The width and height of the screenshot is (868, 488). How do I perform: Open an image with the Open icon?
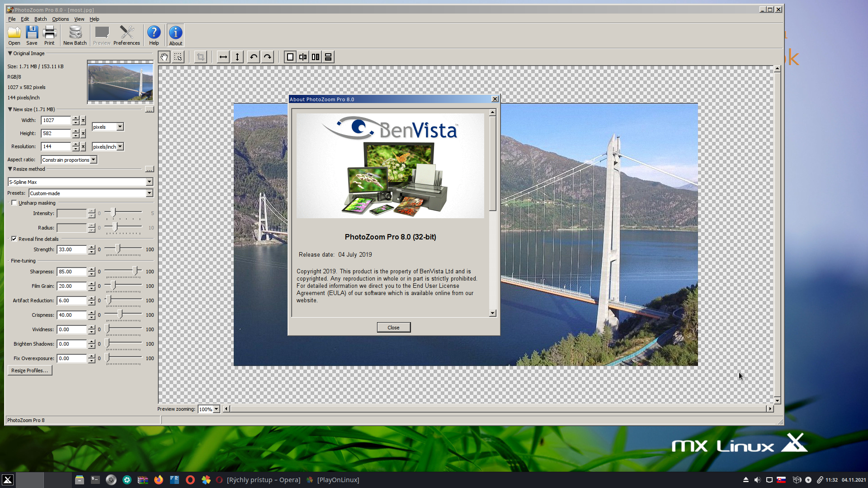coord(14,35)
